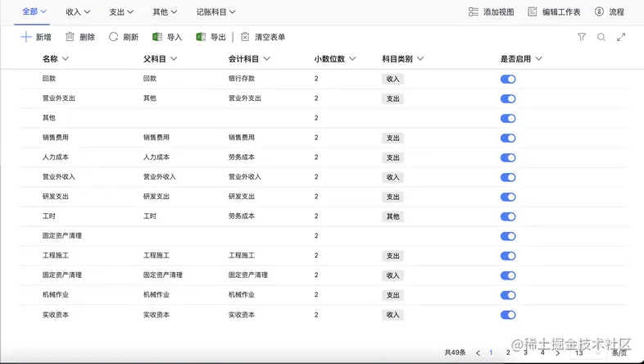
Task: Open the filter funnel icon
Action: tap(582, 37)
